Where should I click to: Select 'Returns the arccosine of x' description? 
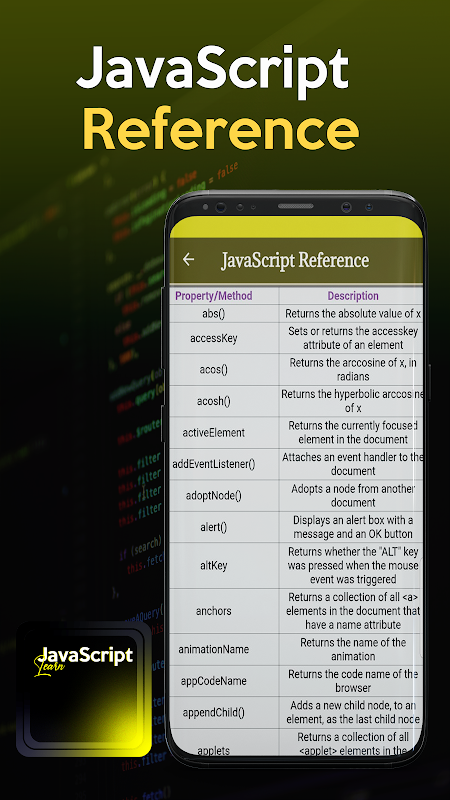pos(353,370)
